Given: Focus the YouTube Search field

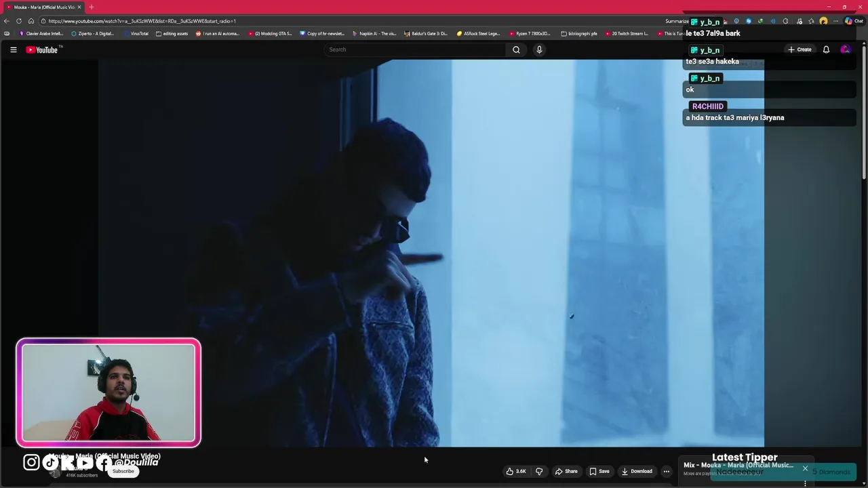Looking at the screenshot, I should coord(415,49).
